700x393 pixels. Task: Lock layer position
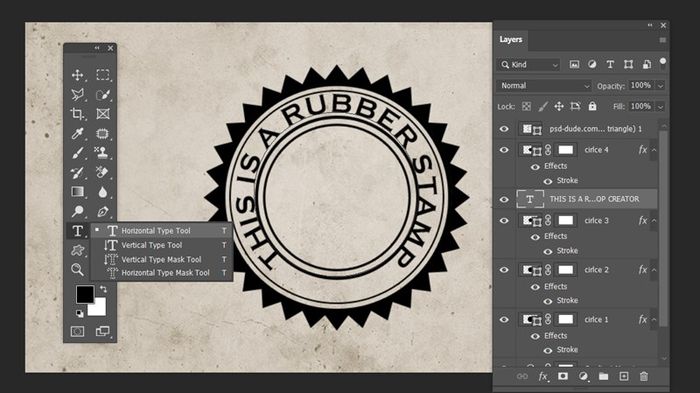(x=558, y=106)
